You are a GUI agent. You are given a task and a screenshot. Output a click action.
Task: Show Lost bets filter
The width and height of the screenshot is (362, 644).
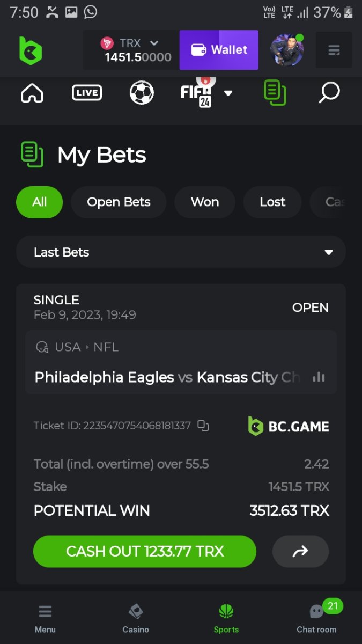(272, 202)
